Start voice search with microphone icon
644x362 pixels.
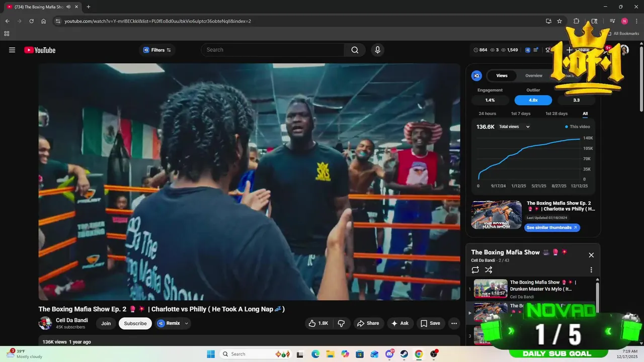pos(377,50)
